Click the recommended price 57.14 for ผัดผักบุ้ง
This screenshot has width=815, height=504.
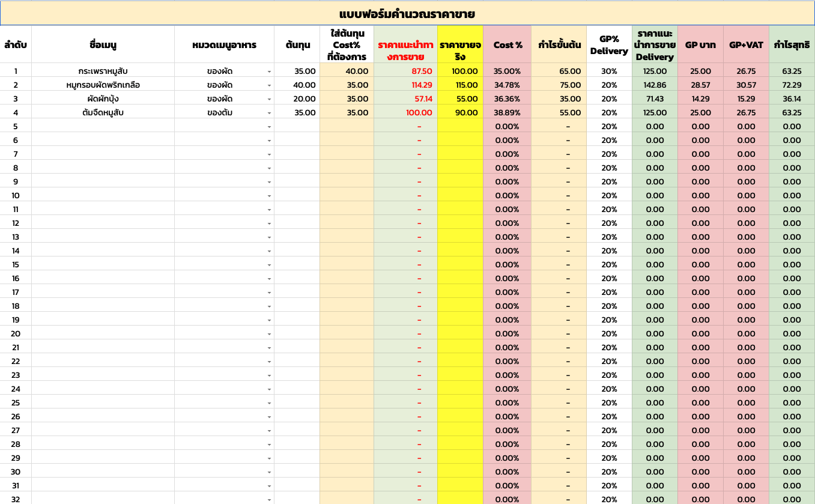(406, 99)
